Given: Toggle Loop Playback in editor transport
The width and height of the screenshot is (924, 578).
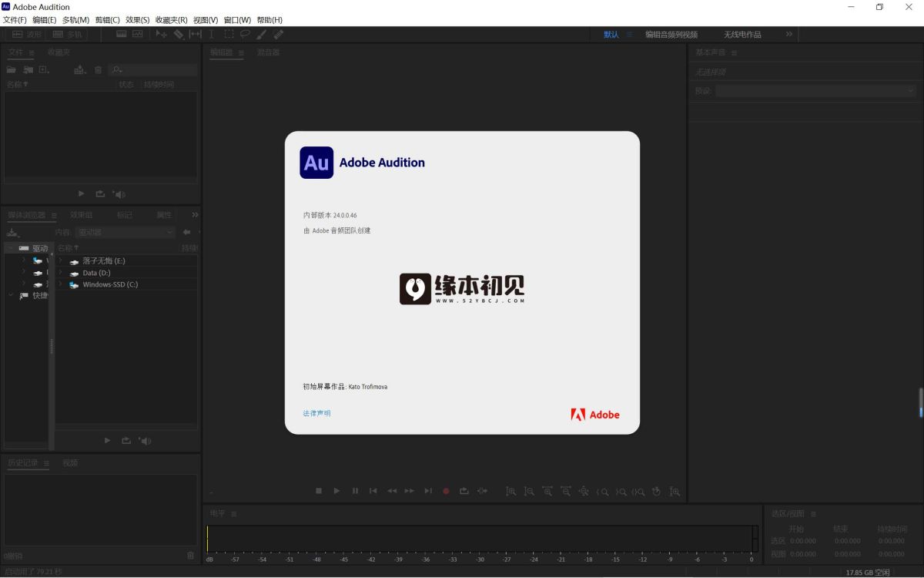Looking at the screenshot, I should point(464,491).
